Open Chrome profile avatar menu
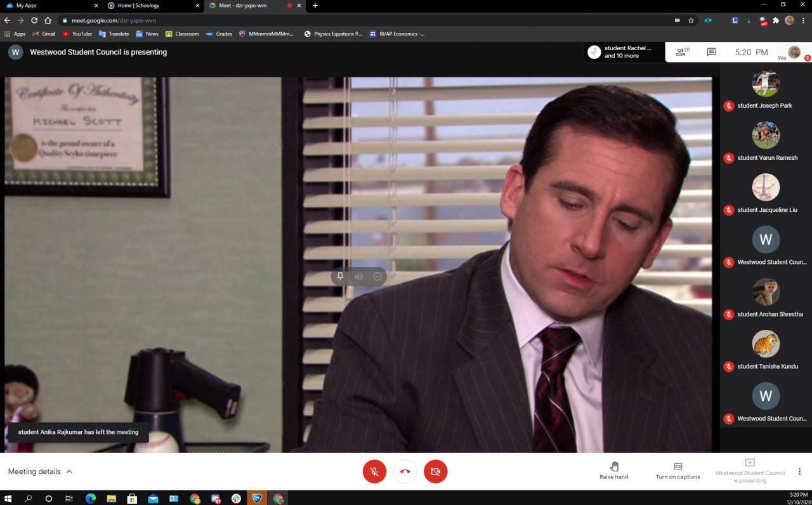Screen dimensions: 812x505 789,20
